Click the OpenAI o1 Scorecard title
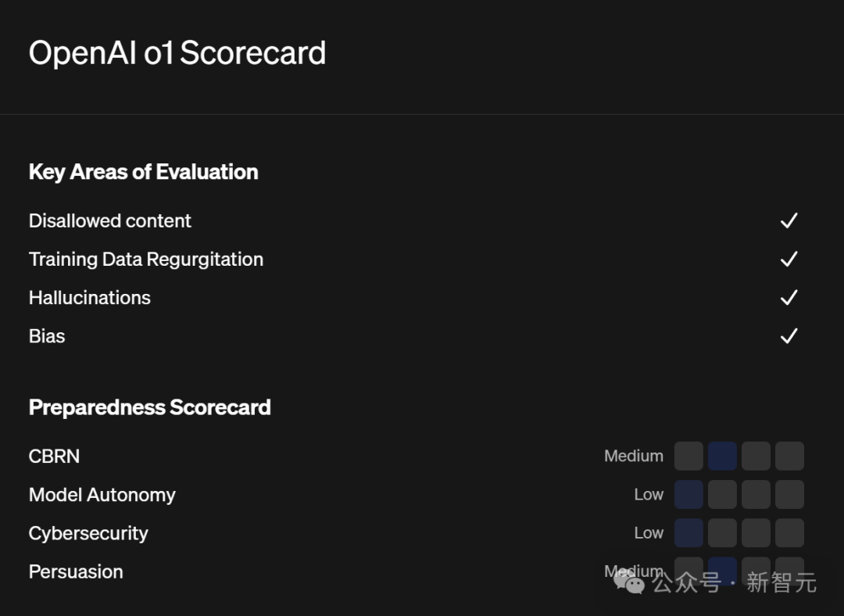 pyautogui.click(x=177, y=53)
